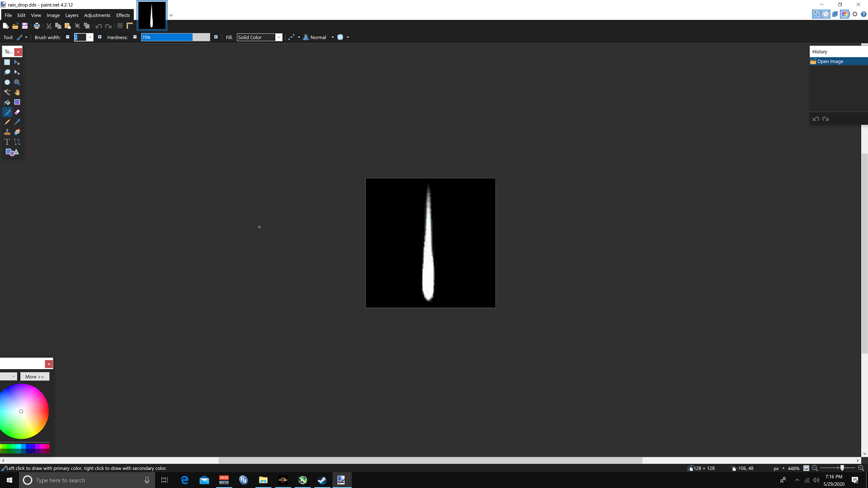868x488 pixels.
Task: Choose the Paint Bucket tool
Action: coord(7,102)
